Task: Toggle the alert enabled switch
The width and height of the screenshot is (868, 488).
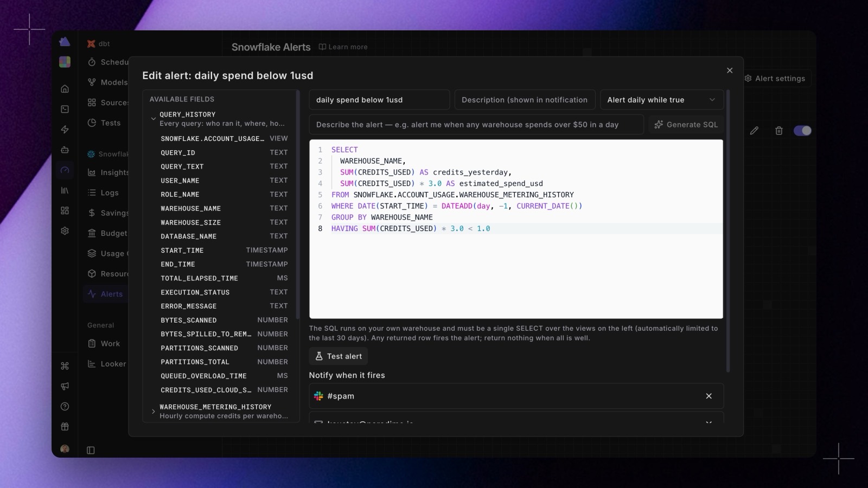Action: click(x=802, y=131)
